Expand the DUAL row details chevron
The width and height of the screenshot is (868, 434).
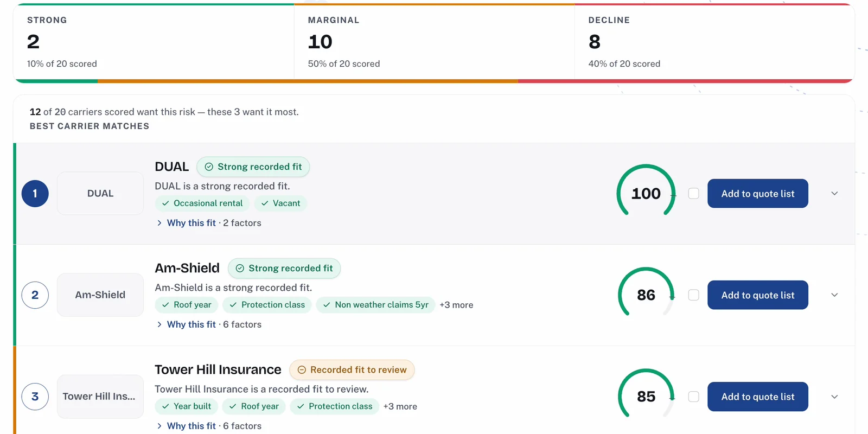[834, 194]
